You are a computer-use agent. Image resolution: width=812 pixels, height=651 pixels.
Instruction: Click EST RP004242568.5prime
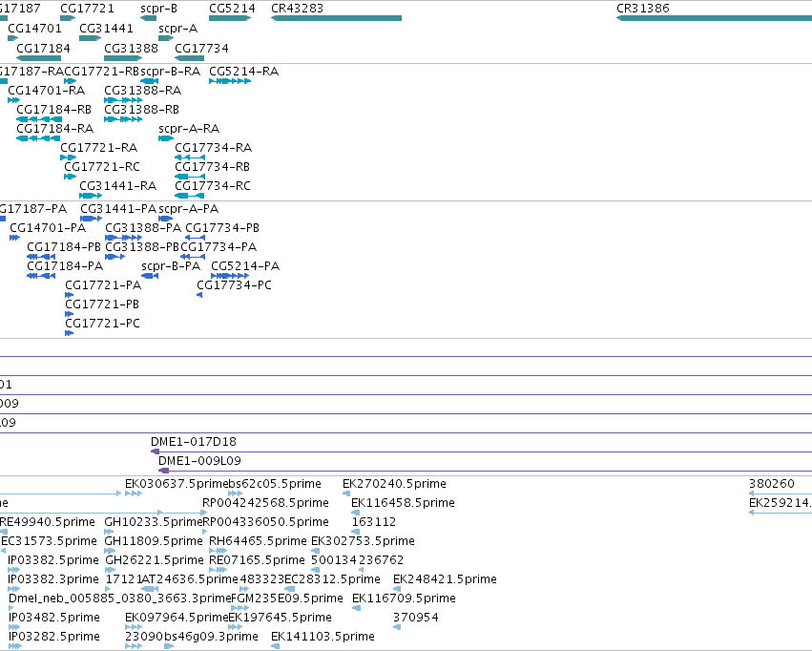(265, 503)
